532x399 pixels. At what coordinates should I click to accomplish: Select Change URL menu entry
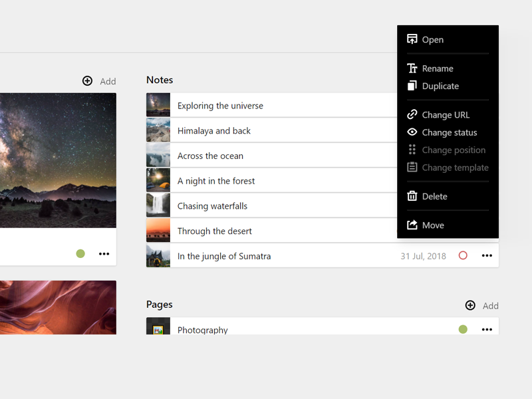coord(446,115)
